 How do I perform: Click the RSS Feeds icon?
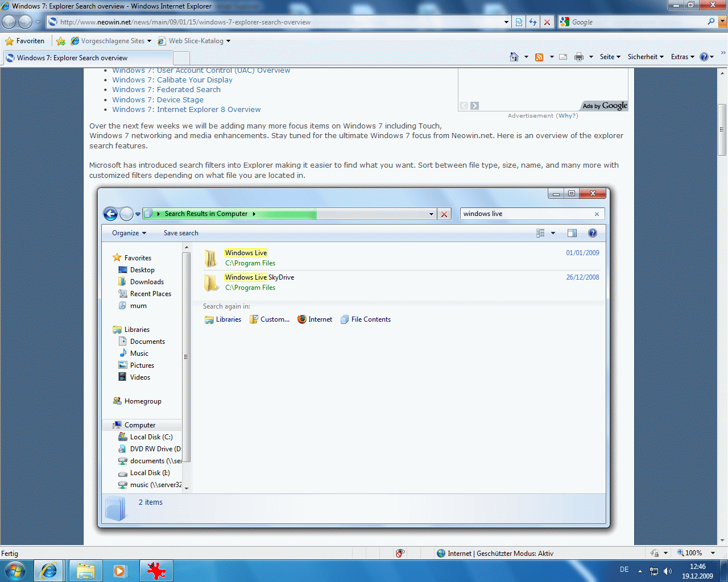point(539,57)
